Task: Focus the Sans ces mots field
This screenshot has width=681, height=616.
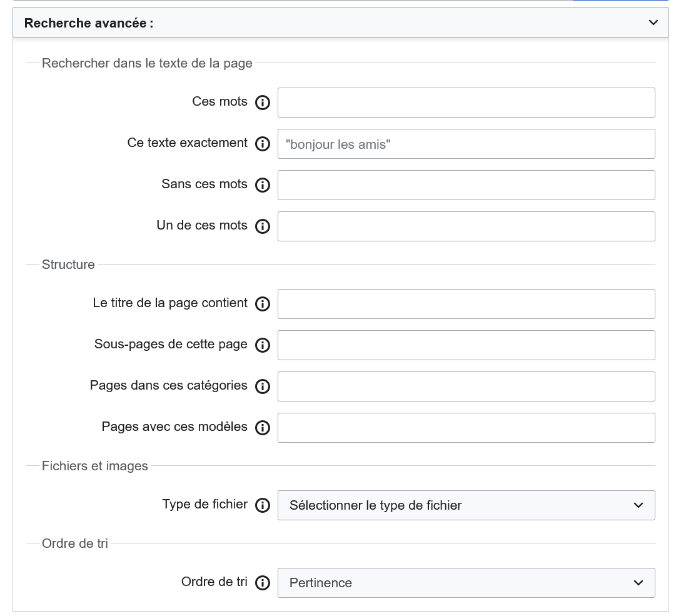Action: [x=467, y=185]
